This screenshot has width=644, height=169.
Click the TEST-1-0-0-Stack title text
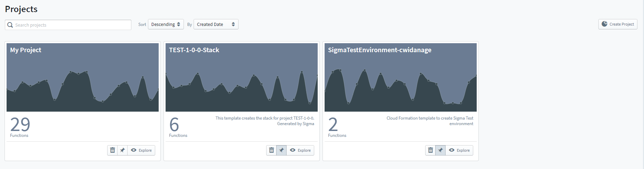pos(194,50)
